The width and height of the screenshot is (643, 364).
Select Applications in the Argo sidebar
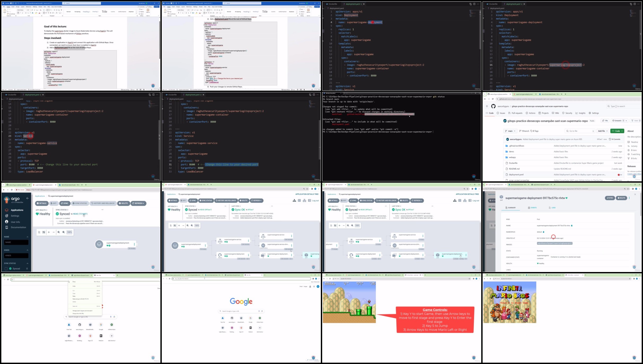coord(17,210)
